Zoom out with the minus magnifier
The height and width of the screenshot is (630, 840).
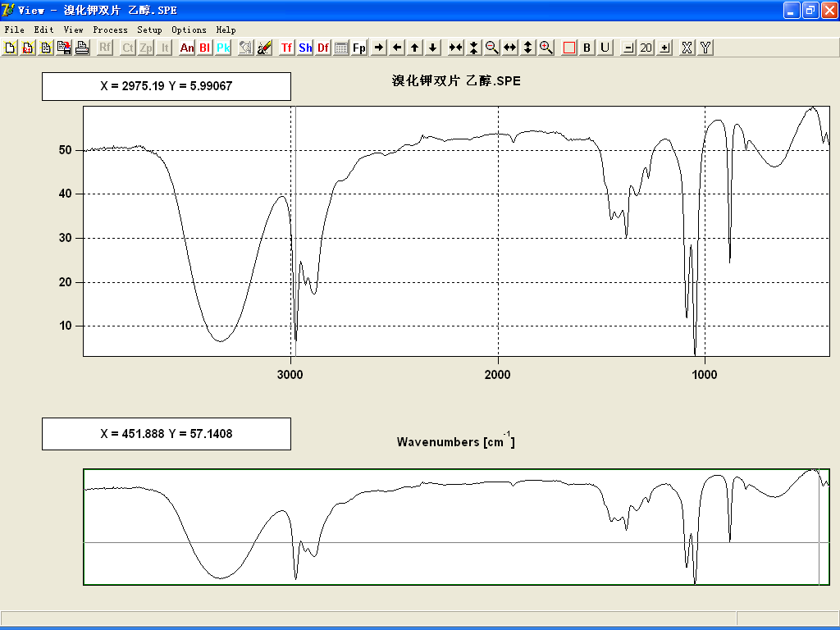coord(492,48)
